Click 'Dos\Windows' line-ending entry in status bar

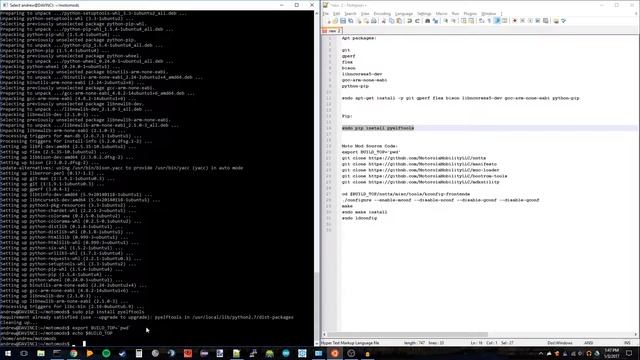560,343
